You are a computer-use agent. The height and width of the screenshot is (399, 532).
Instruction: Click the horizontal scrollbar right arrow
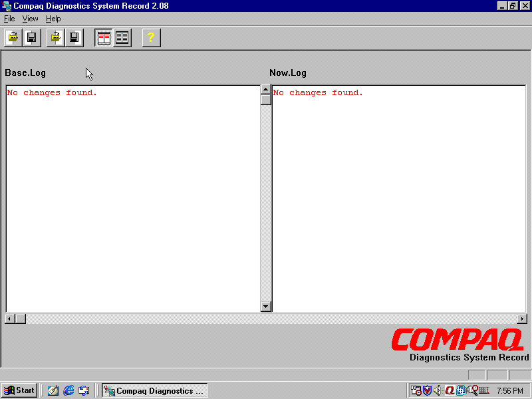522,319
